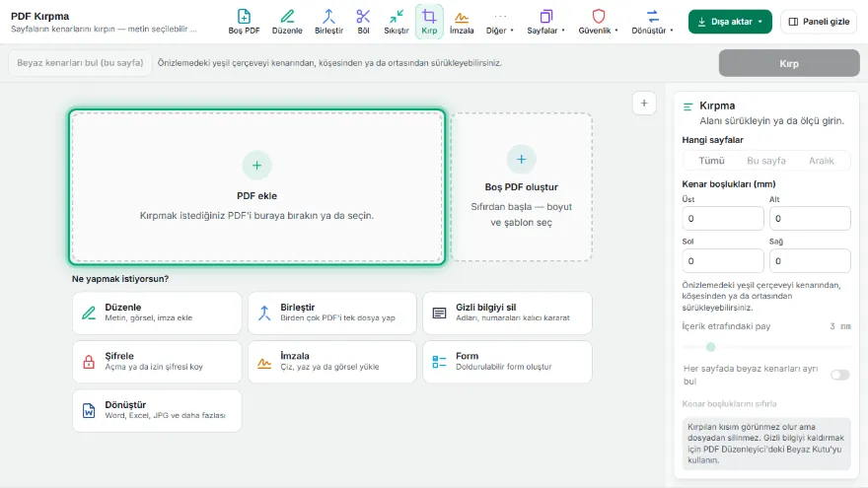Open the İmzala signature tool
Image resolution: width=868 pixels, height=488 pixels.
pyautogui.click(x=462, y=22)
